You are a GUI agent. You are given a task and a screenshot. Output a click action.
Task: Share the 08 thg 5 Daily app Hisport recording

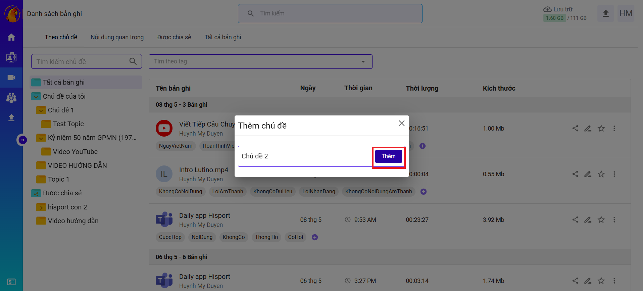point(575,220)
